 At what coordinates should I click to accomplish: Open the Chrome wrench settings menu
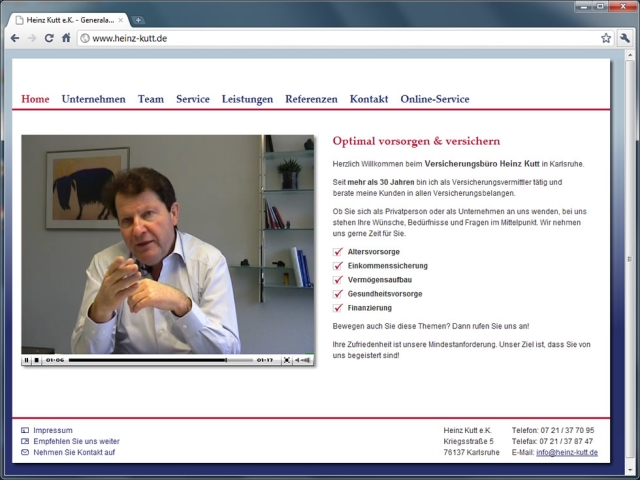coord(625,38)
